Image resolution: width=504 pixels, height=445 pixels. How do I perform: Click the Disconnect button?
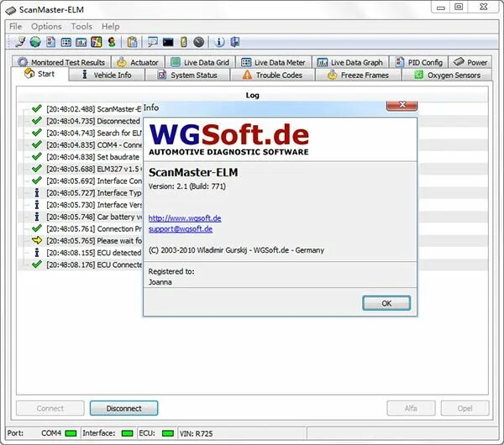coord(123,408)
